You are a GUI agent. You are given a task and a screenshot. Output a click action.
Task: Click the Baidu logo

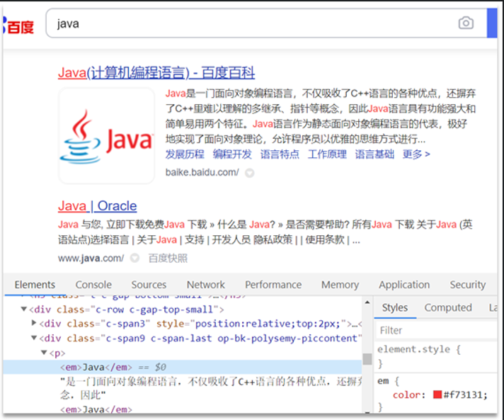coord(18,25)
